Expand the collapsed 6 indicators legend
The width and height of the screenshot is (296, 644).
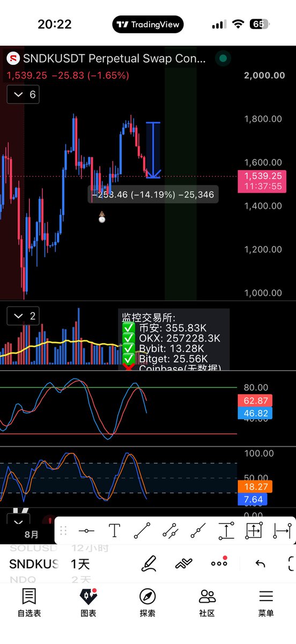[x=24, y=94]
